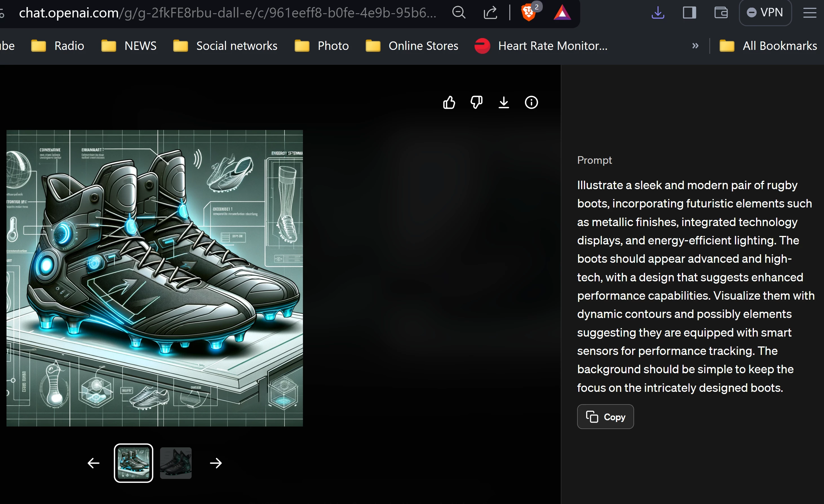This screenshot has width=824, height=504.
Task: Open the All Bookmarks folder
Action: (x=768, y=46)
